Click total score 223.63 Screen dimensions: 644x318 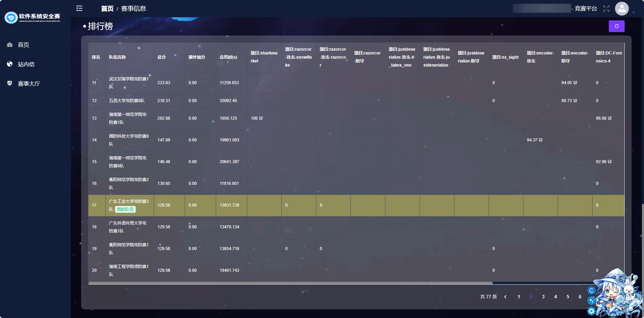[164, 83]
